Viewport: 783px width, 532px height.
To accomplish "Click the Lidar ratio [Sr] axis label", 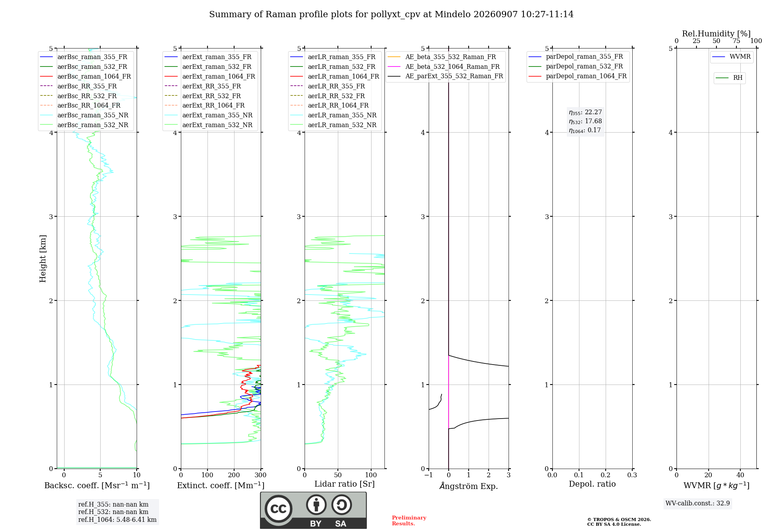I will [x=345, y=484].
